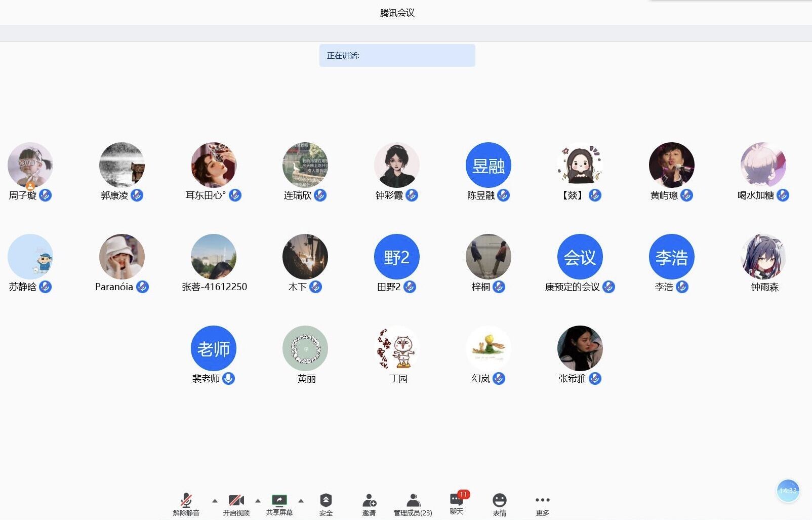Click the mic status icon beside 裴老师
812x520 pixels.
[229, 379]
